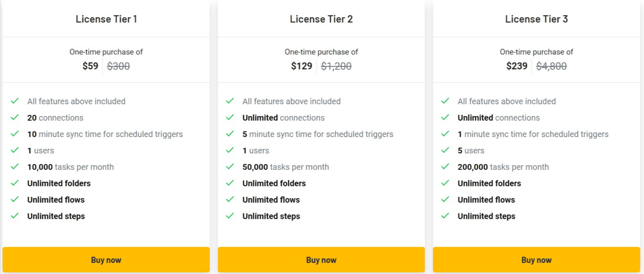
Task: Click checkmark beside 5 minute sync time
Action: click(x=230, y=134)
